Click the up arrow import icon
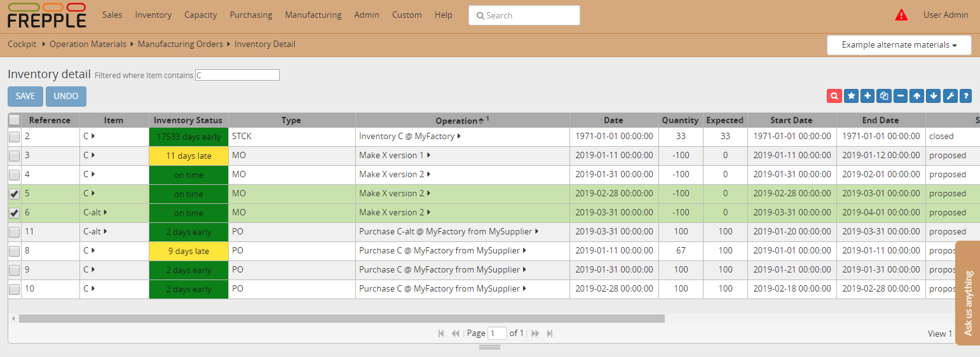 click(916, 96)
